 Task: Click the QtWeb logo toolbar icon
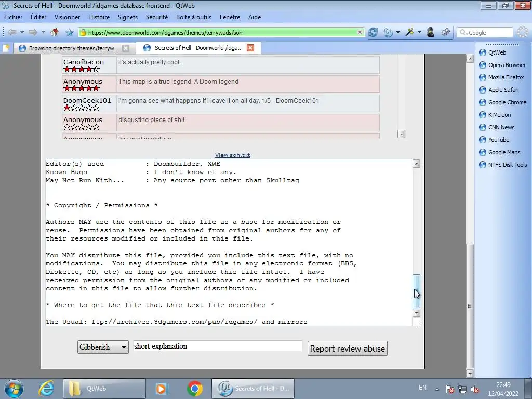point(389,32)
